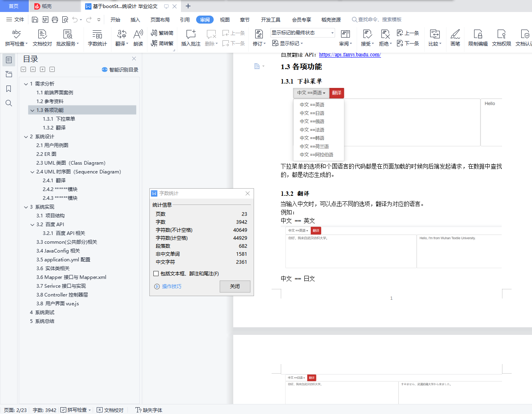Jump to 2.2 ER 图 in outline
Viewport: 532px width, 414px height.
point(46,154)
